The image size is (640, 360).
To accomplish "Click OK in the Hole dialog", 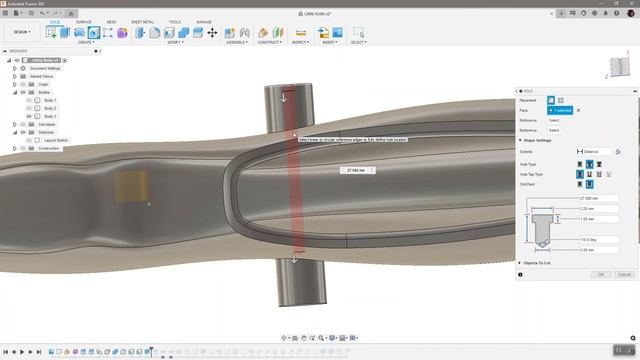I will pyautogui.click(x=601, y=274).
